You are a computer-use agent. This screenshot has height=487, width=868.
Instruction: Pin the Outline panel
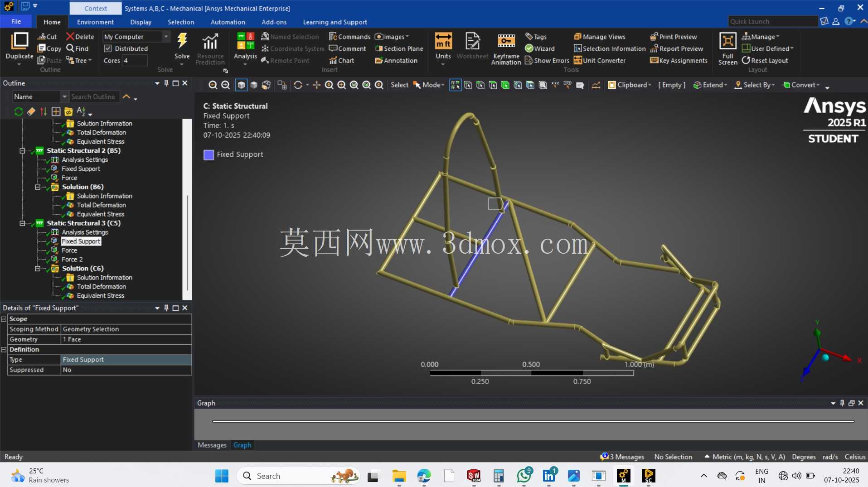click(166, 83)
